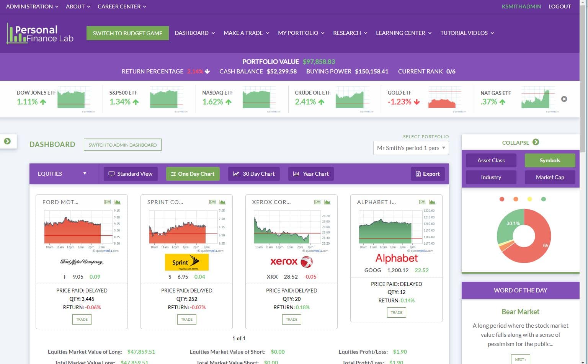Group pie chart by Market Cap
The width and height of the screenshot is (588, 364).
[550, 177]
